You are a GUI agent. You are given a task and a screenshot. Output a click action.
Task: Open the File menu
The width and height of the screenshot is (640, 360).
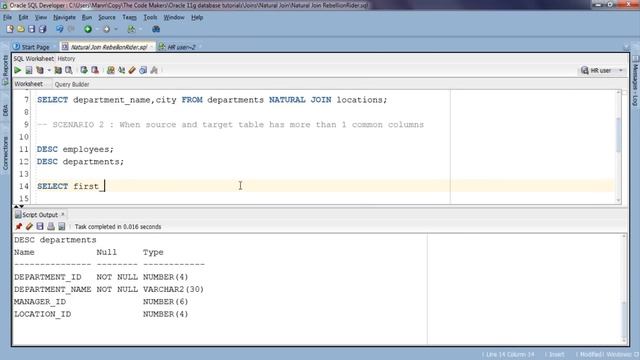[7, 18]
